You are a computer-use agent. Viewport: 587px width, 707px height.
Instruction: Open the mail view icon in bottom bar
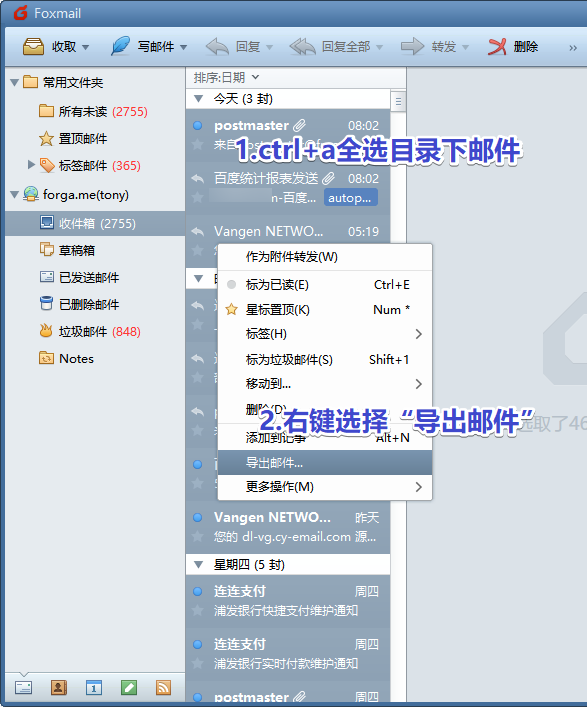coord(23,688)
